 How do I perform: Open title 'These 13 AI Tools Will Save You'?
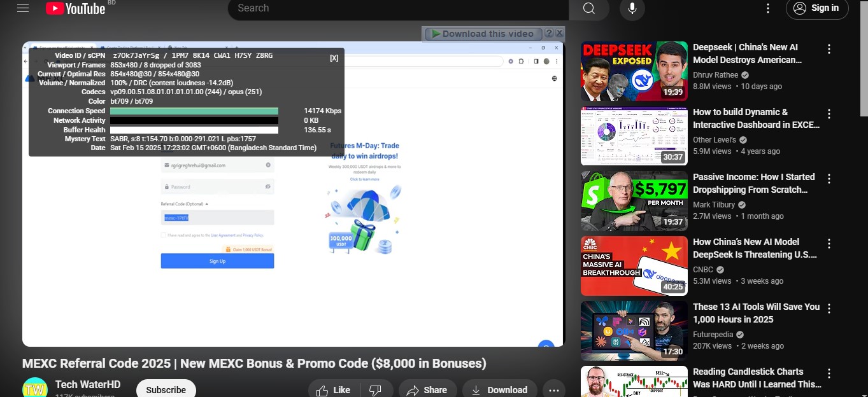[757, 313]
